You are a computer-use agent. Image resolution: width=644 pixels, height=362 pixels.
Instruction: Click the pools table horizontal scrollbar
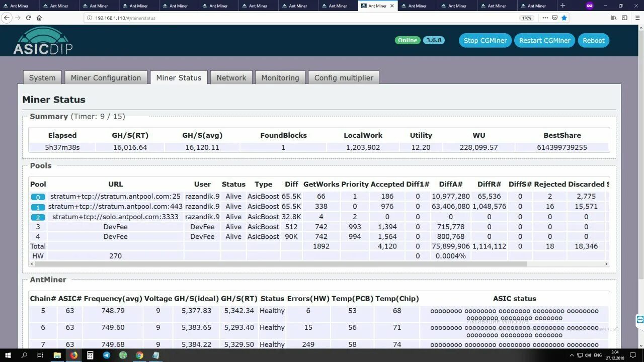point(281,264)
